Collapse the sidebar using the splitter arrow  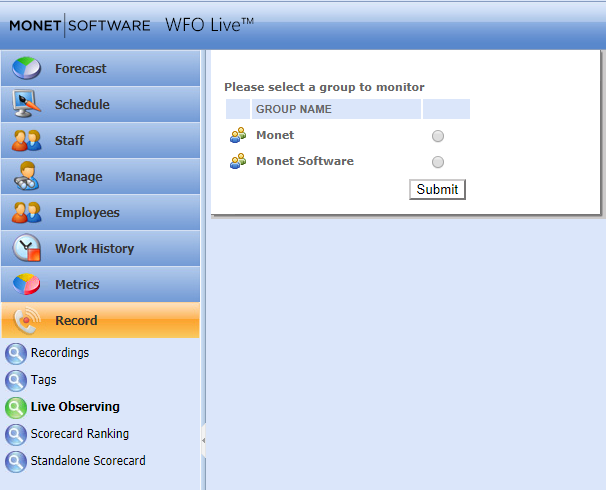204,439
